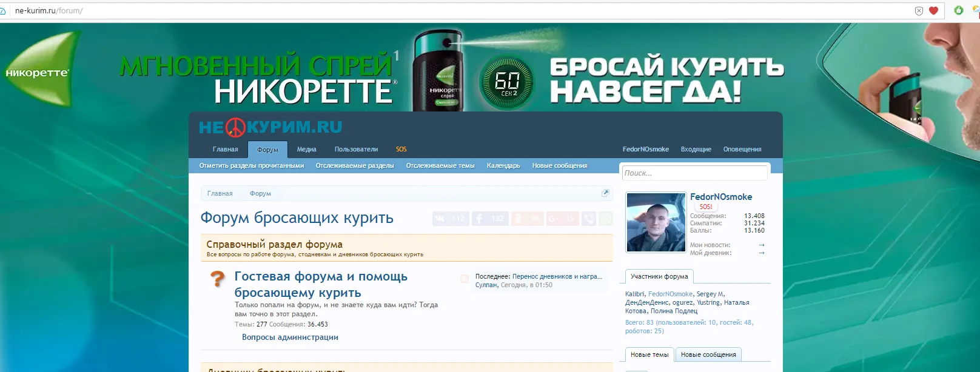Click the arrow next to Мой дневник
This screenshot has height=372, width=980.
click(761, 253)
